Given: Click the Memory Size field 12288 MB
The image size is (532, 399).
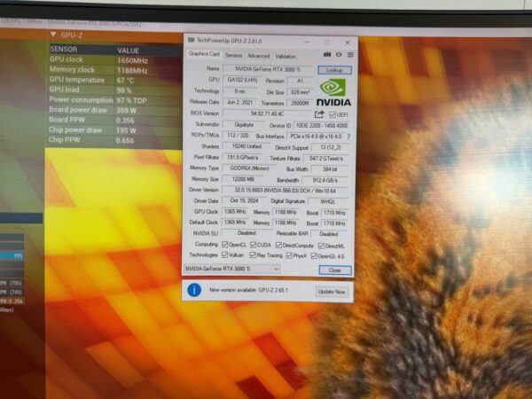Looking at the screenshot, I should (x=243, y=179).
